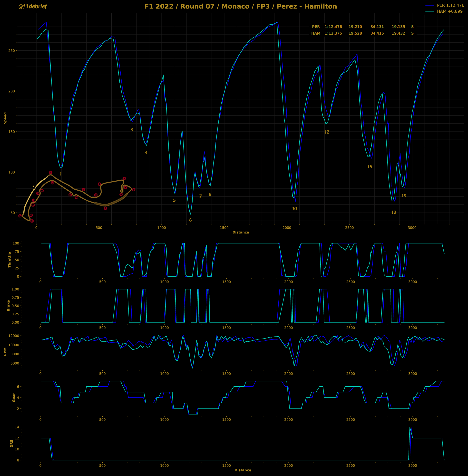Click red corner marker 19 on track map
468x476 pixels.
point(20,216)
